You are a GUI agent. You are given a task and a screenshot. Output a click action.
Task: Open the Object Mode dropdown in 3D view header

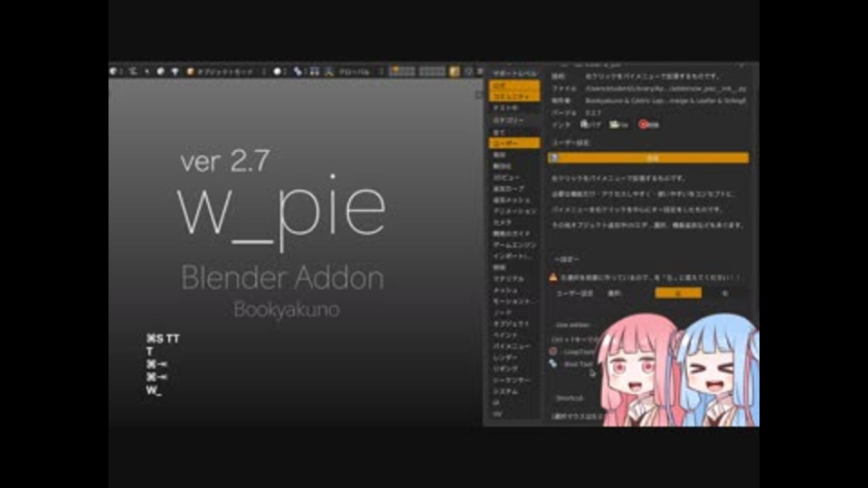(x=226, y=71)
